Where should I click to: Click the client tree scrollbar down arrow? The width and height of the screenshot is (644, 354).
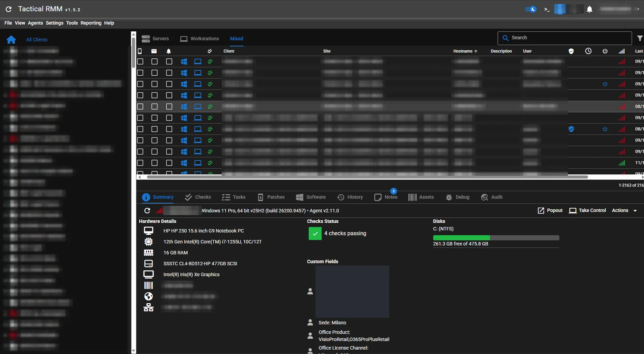tap(134, 351)
